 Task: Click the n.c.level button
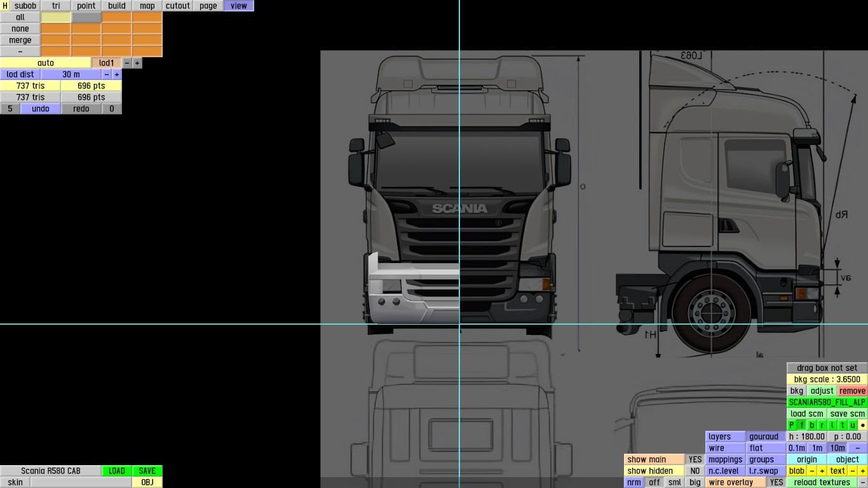(726, 471)
